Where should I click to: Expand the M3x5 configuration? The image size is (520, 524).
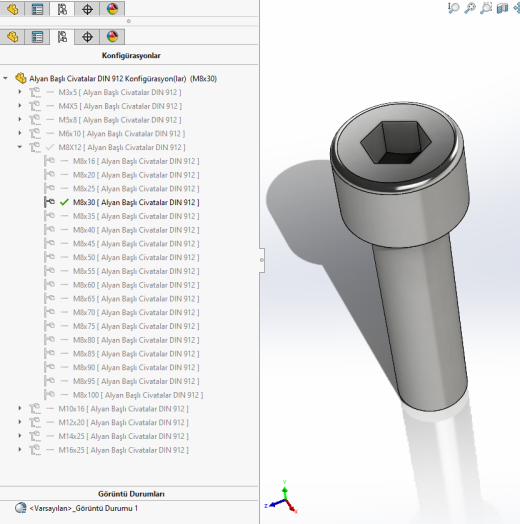pyautogui.click(x=20, y=92)
